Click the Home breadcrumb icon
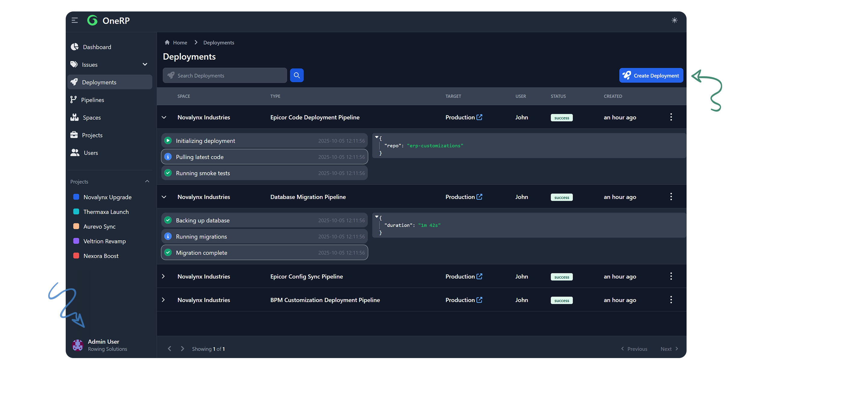This screenshot has width=868, height=403. [167, 43]
